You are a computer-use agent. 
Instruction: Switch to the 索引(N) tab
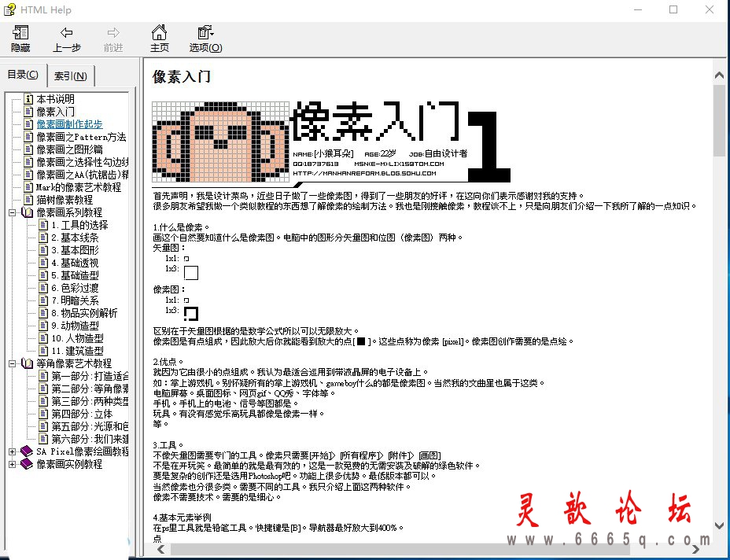(x=71, y=76)
